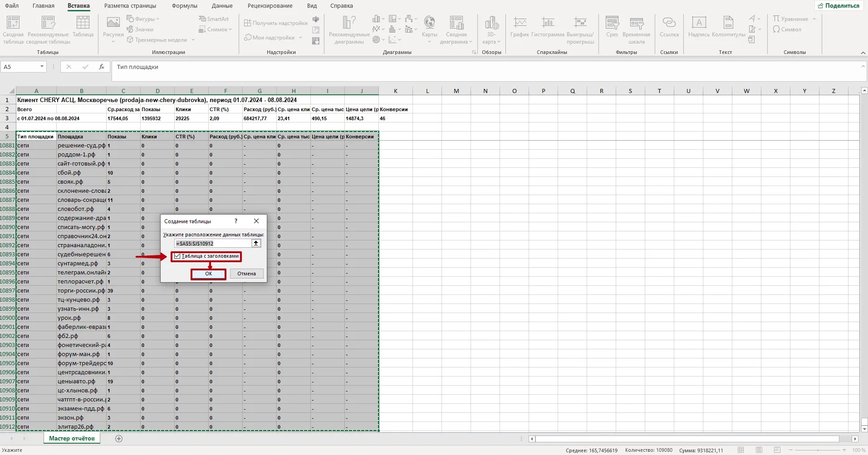Switch to Page Break Preview view
Image resolution: width=868 pixels, height=455 pixels.
pyautogui.click(x=777, y=450)
